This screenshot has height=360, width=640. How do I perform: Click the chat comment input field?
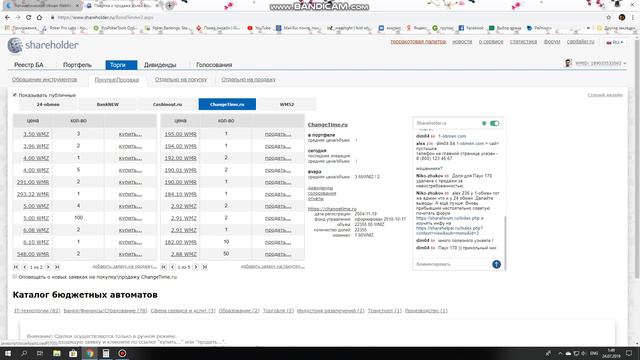coord(452,264)
